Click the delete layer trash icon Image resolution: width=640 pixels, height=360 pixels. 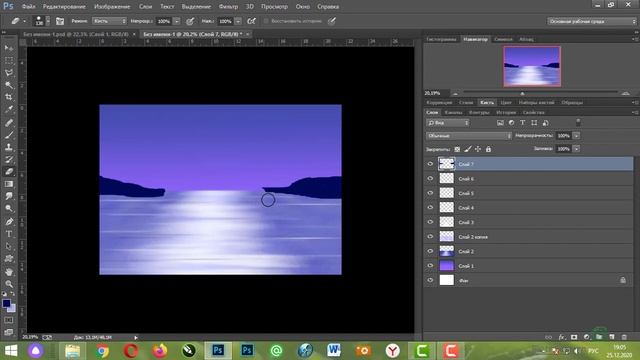click(x=624, y=337)
